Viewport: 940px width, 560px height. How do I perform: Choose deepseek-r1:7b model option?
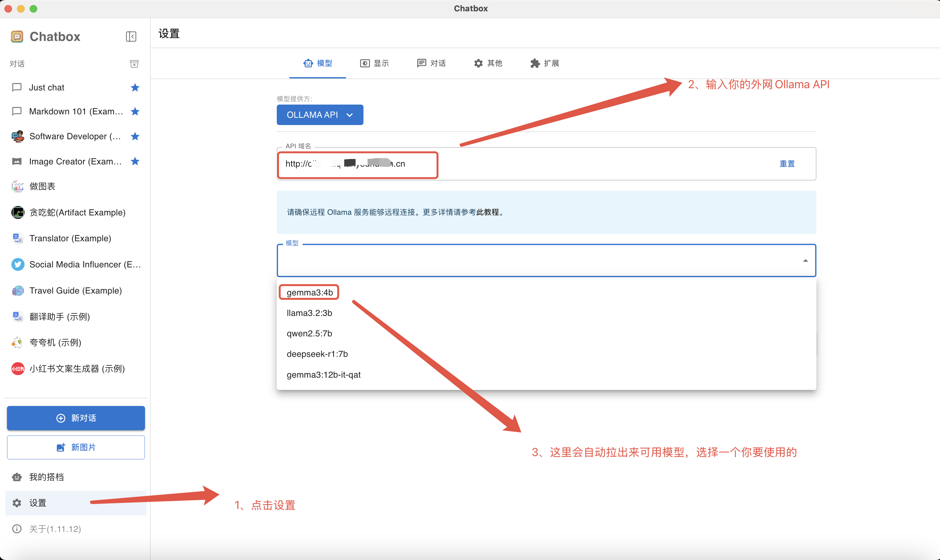(x=317, y=354)
